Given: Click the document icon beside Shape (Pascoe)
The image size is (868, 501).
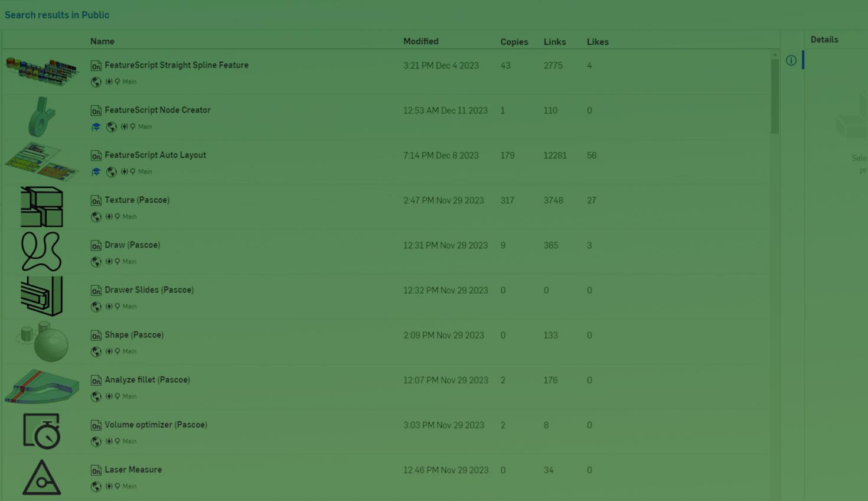Looking at the screenshot, I should [x=96, y=336].
